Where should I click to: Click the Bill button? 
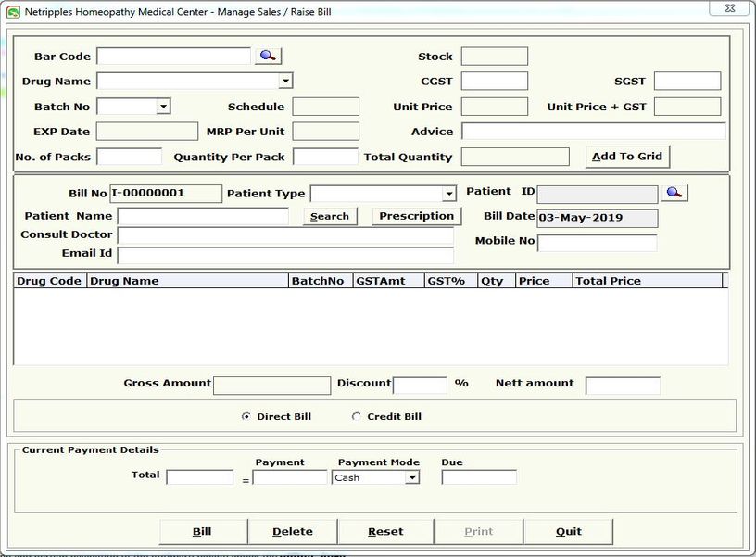pos(203,531)
